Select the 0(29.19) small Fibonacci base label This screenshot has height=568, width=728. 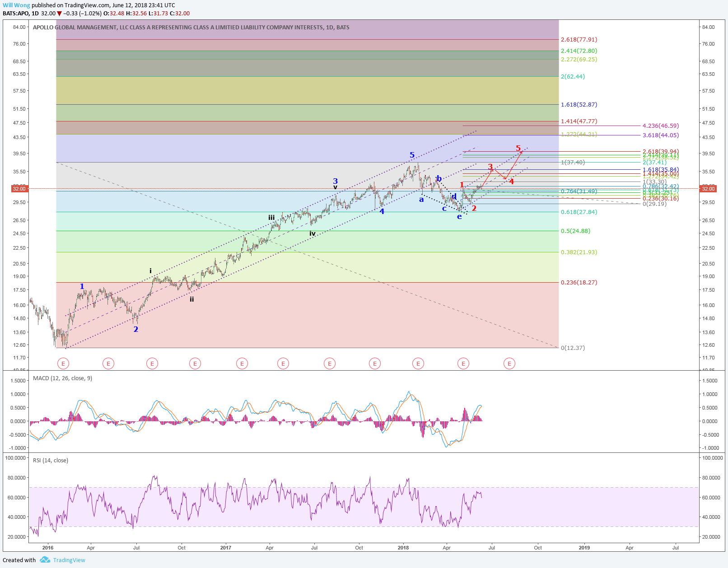(x=654, y=204)
